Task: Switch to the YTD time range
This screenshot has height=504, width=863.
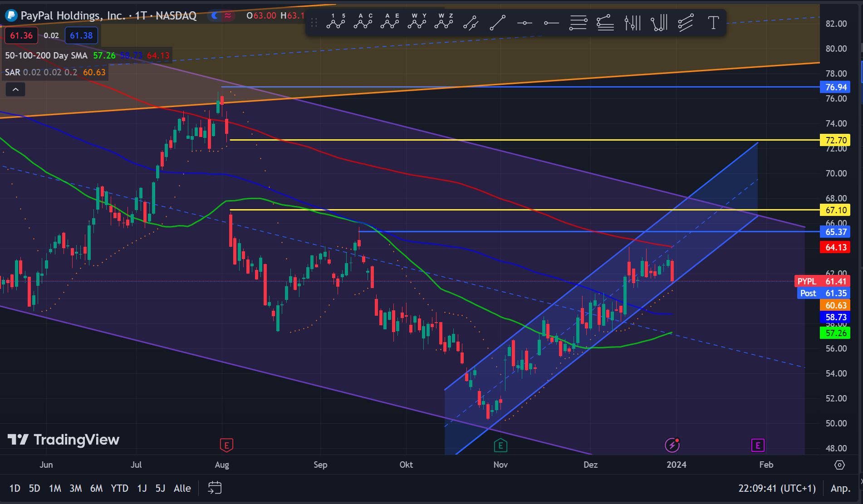Action: [119, 489]
